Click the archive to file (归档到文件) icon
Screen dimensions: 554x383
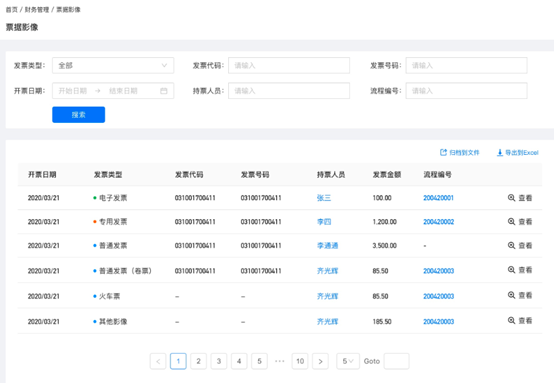[443, 152]
